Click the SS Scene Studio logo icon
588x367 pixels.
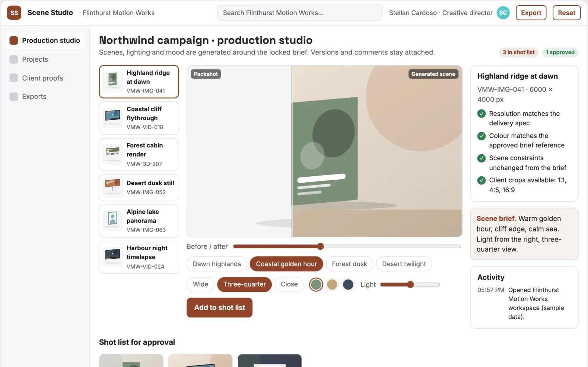14,13
